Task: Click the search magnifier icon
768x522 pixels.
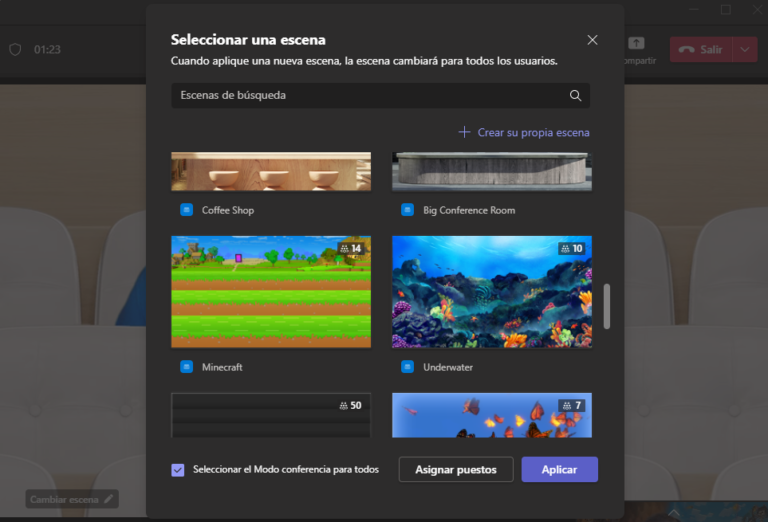Action: pyautogui.click(x=576, y=95)
